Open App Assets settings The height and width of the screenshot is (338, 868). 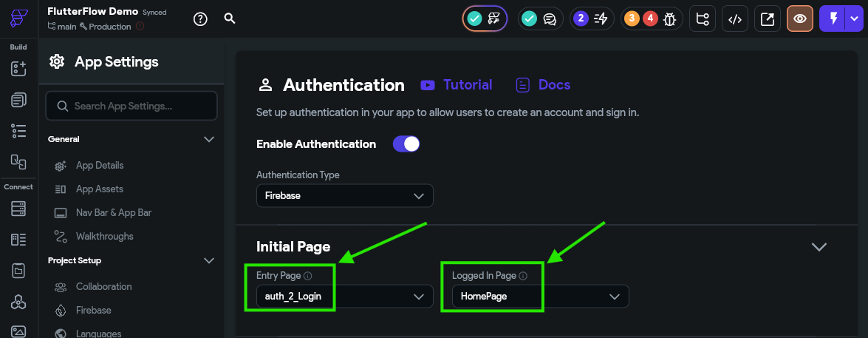pos(100,189)
